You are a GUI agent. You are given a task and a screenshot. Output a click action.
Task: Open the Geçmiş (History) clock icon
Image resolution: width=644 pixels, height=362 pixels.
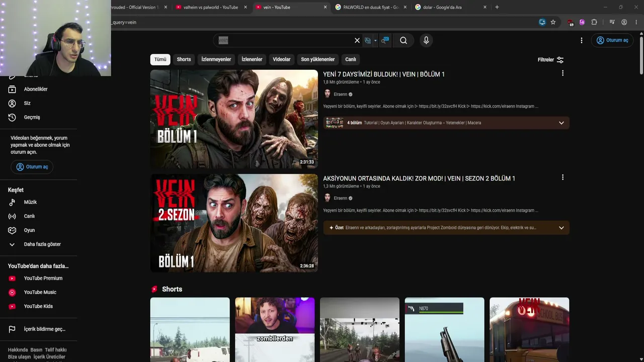(x=12, y=117)
